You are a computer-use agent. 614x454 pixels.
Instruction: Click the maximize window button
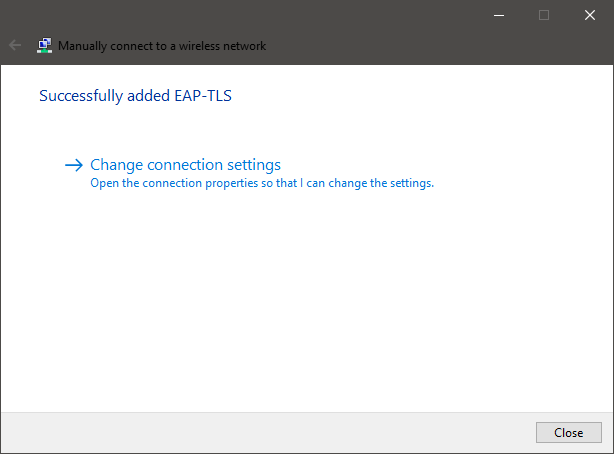tap(544, 15)
